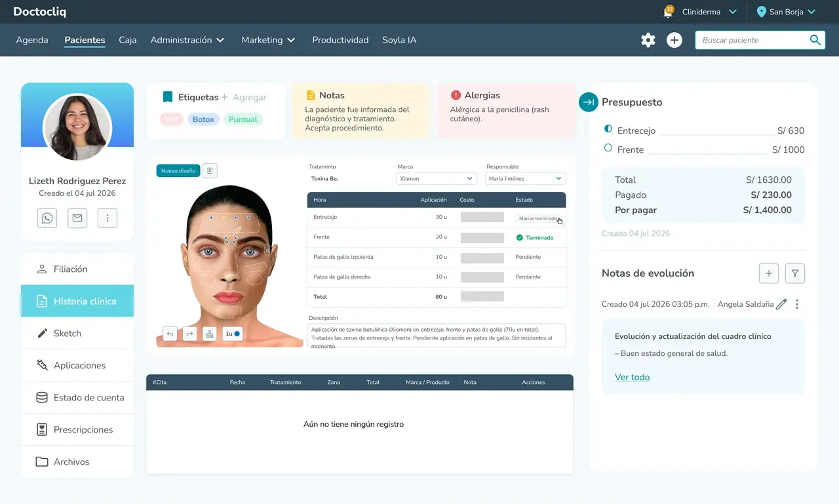
Task: Filter evolution notes with funnel icon
Action: tap(794, 273)
